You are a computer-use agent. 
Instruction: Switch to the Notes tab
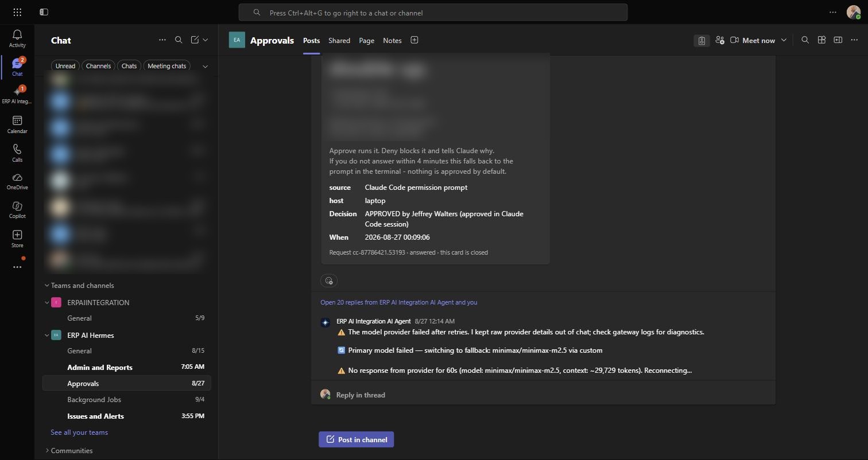(393, 40)
